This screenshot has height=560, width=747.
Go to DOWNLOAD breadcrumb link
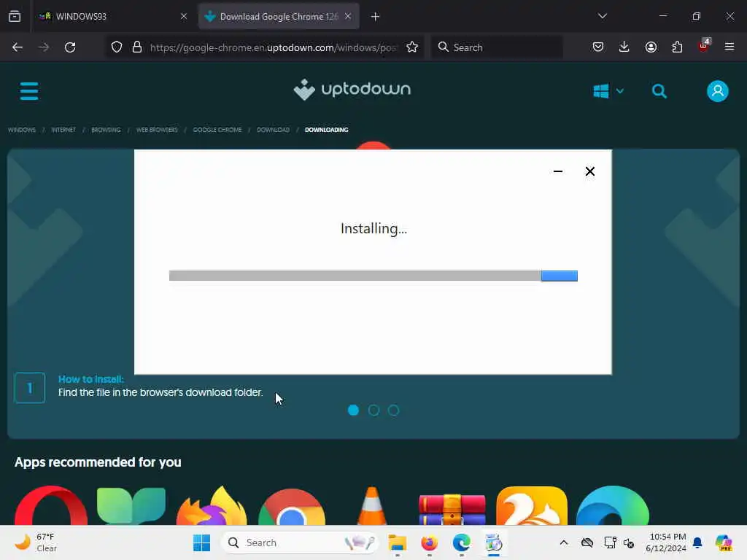(x=273, y=130)
